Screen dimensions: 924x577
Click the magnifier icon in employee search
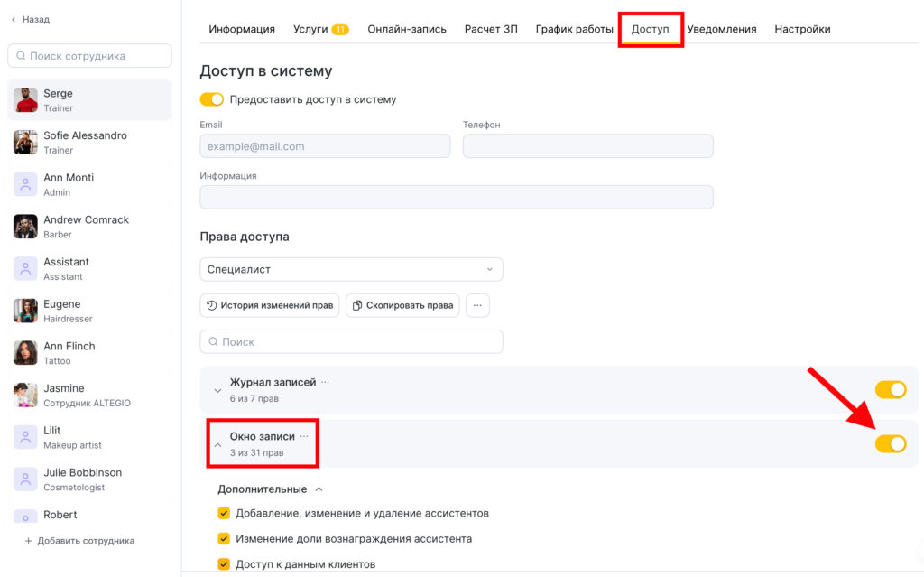click(20, 56)
